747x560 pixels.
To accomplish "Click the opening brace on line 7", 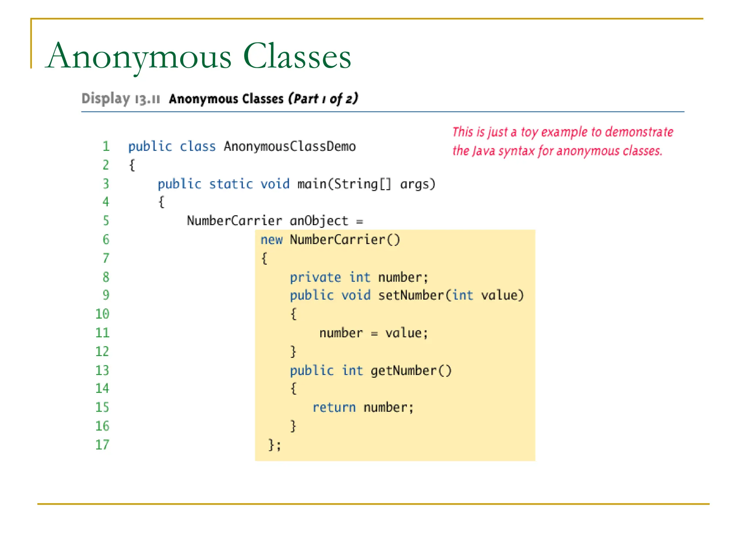I will [x=264, y=258].
